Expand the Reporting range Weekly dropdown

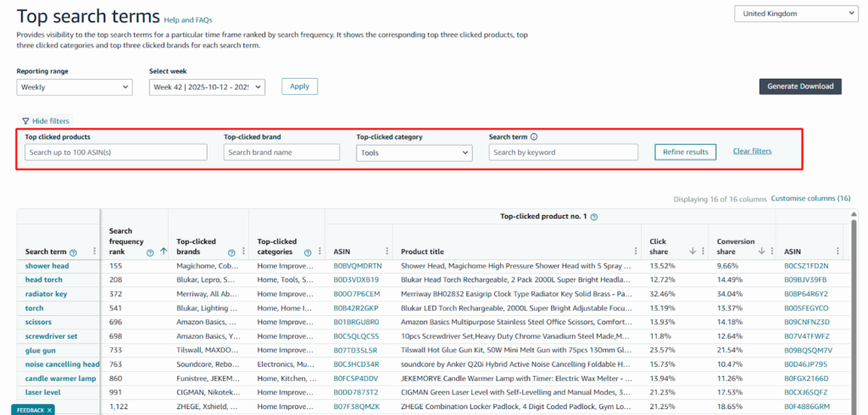point(74,86)
